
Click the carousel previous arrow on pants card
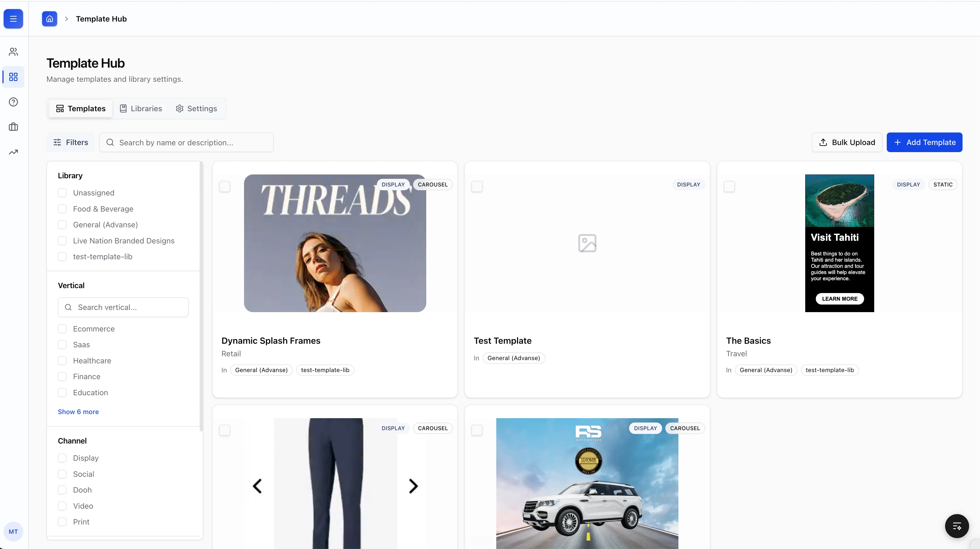tap(258, 486)
